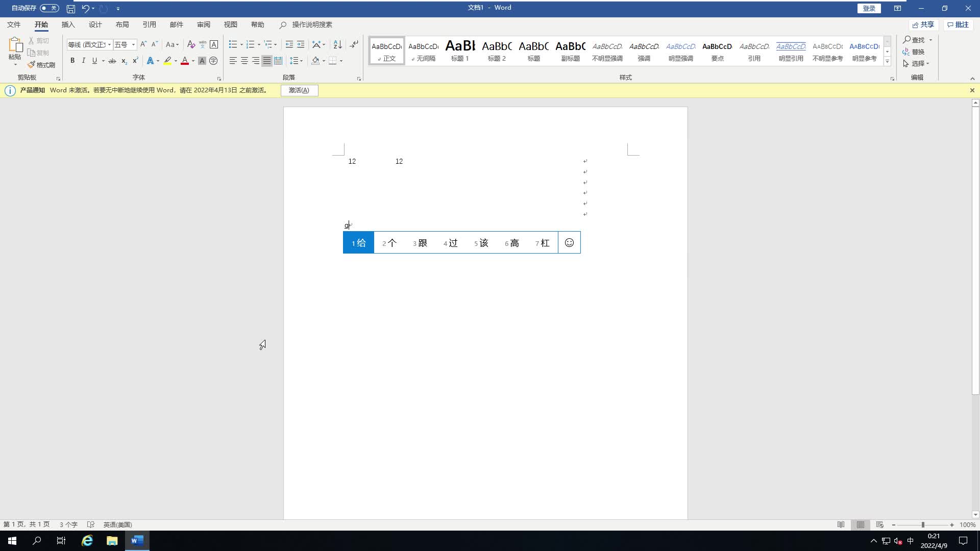The width and height of the screenshot is (980, 551).
Task: Click the Activate button in notification bar
Action: tap(299, 90)
